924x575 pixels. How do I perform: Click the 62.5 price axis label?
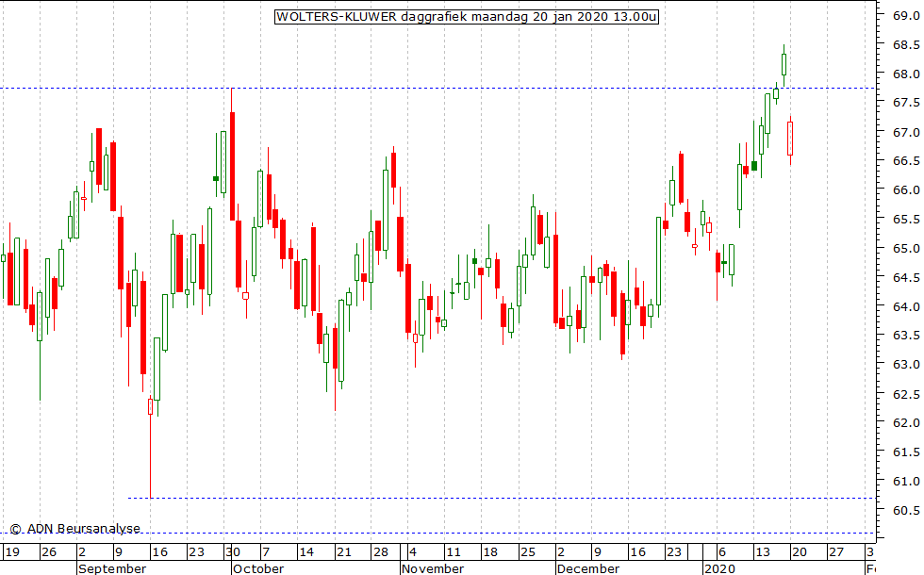coord(906,394)
